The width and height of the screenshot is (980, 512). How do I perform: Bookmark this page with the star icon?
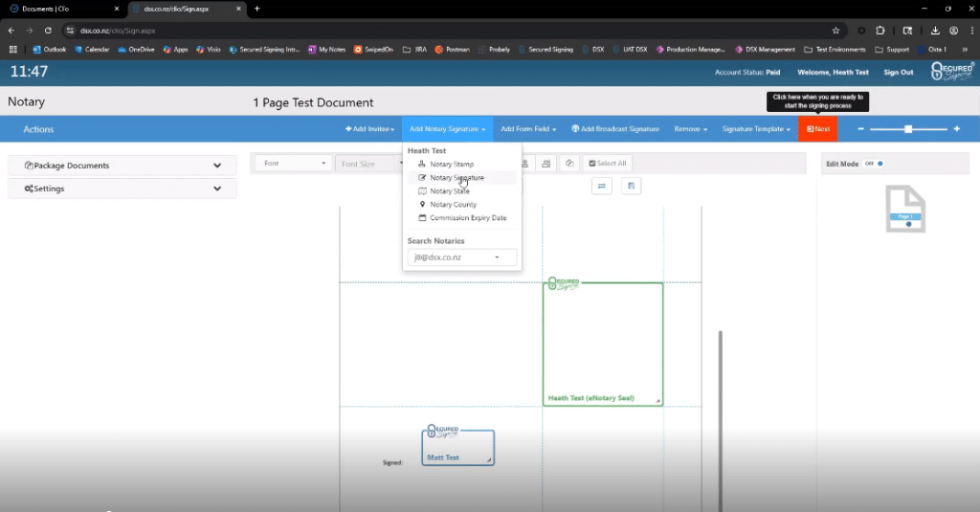(x=835, y=30)
